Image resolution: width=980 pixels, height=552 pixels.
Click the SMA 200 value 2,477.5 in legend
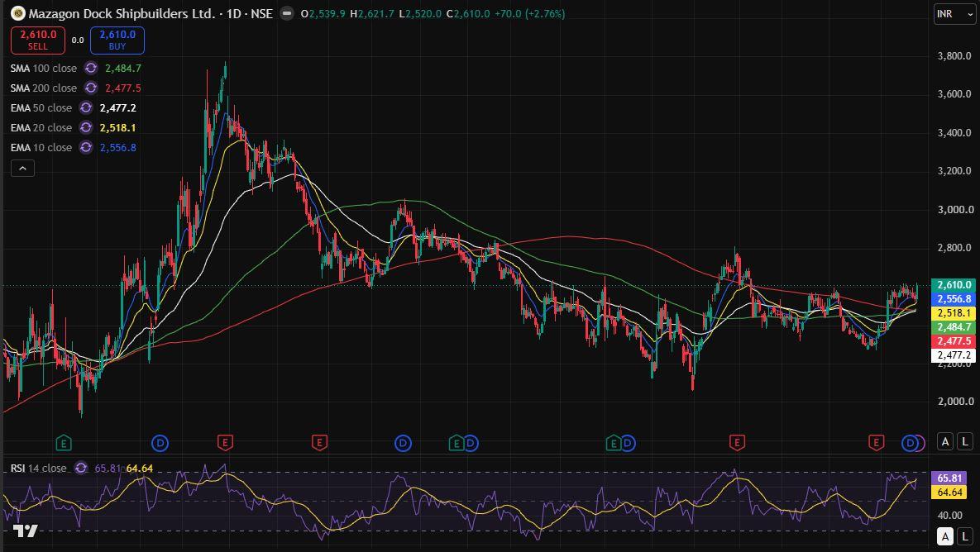(123, 88)
